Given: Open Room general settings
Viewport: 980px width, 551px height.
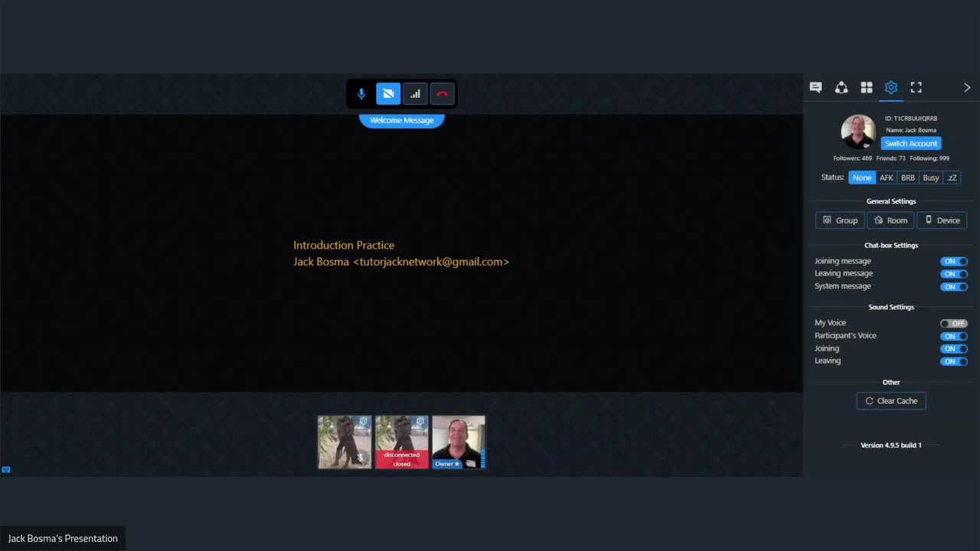Looking at the screenshot, I should [x=890, y=220].
